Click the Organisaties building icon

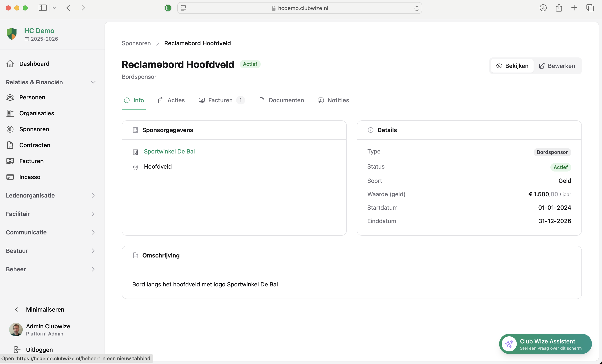pos(10,113)
